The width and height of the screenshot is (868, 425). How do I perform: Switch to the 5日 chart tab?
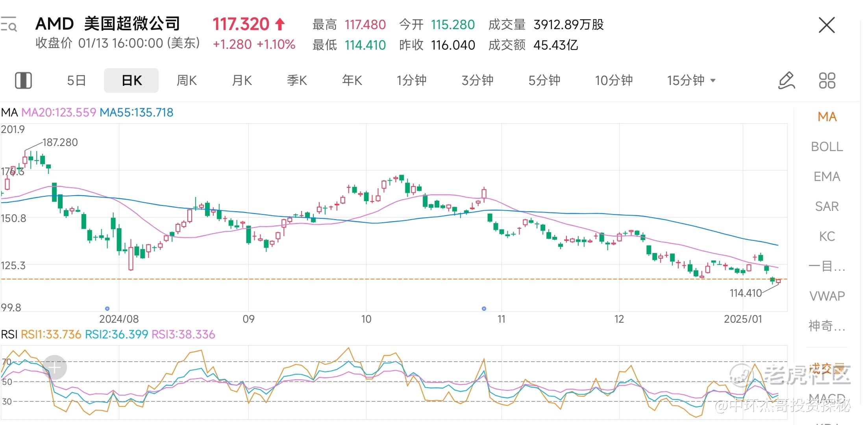(76, 81)
